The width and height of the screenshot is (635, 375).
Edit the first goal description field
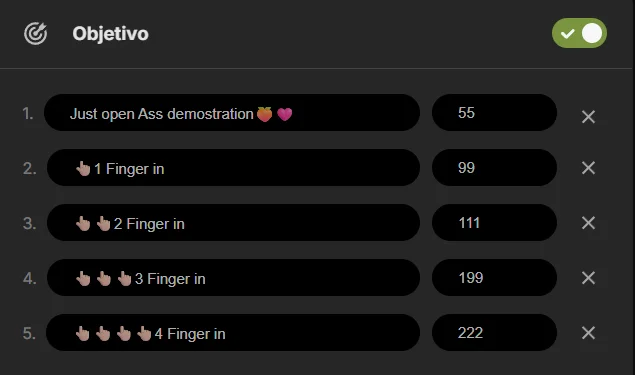coord(232,113)
